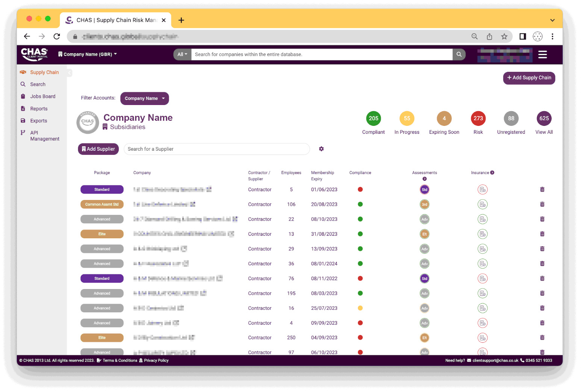Click the magnifier button in database search
Viewport: 581px width, 392px height.
459,54
